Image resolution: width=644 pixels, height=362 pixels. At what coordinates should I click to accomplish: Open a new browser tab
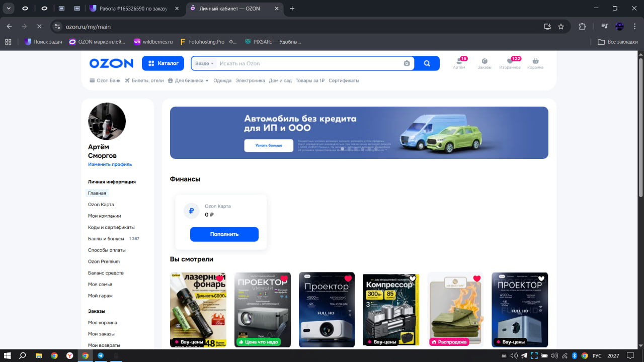[x=292, y=9]
